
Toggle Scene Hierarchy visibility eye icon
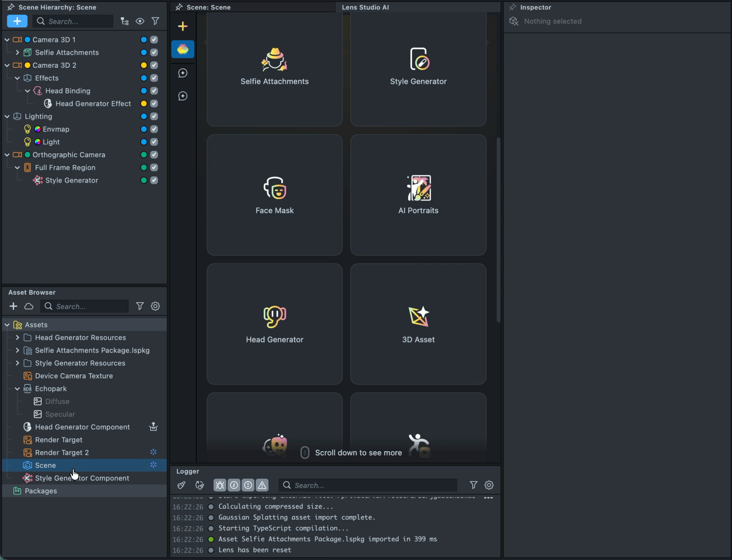(140, 21)
